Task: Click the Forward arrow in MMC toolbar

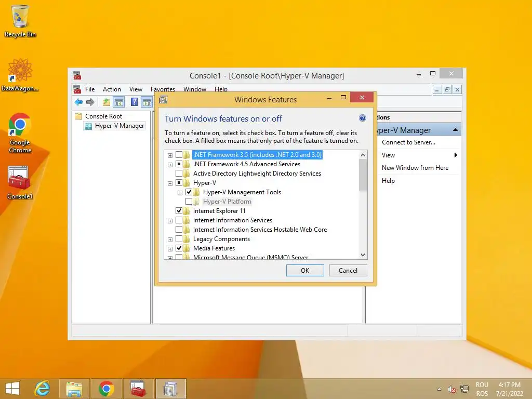Action: [x=90, y=102]
